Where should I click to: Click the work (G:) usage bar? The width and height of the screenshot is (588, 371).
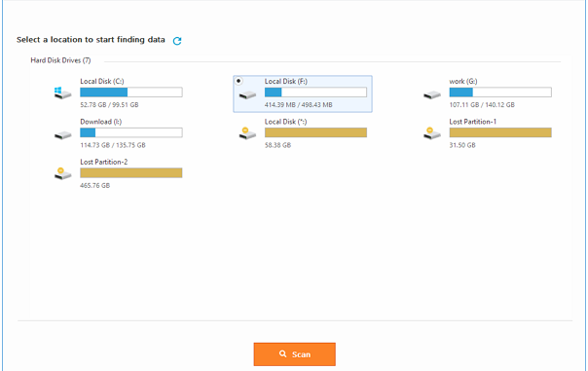(x=500, y=92)
